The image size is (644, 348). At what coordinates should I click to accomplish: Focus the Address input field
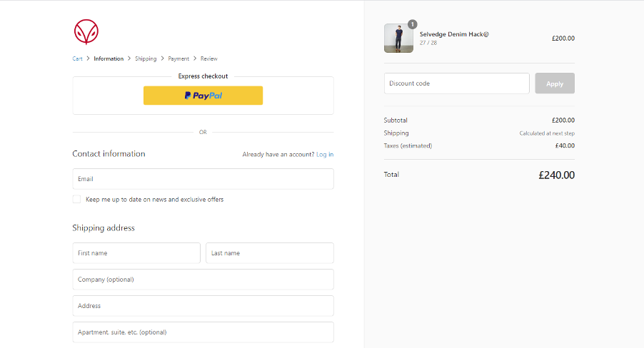point(203,306)
